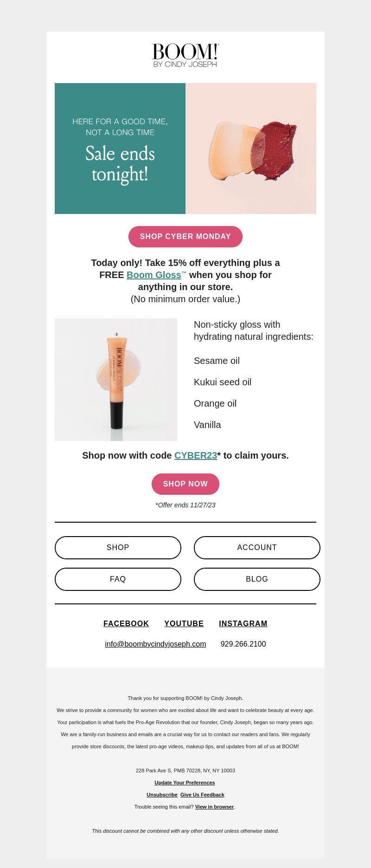Screen dimensions: 371x868
Task: Click the Give Us Feedback link
Action: [202, 795]
